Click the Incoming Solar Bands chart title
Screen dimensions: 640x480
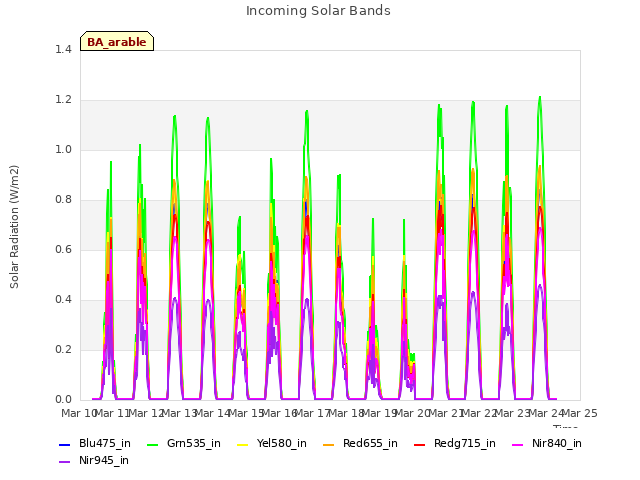(318, 11)
